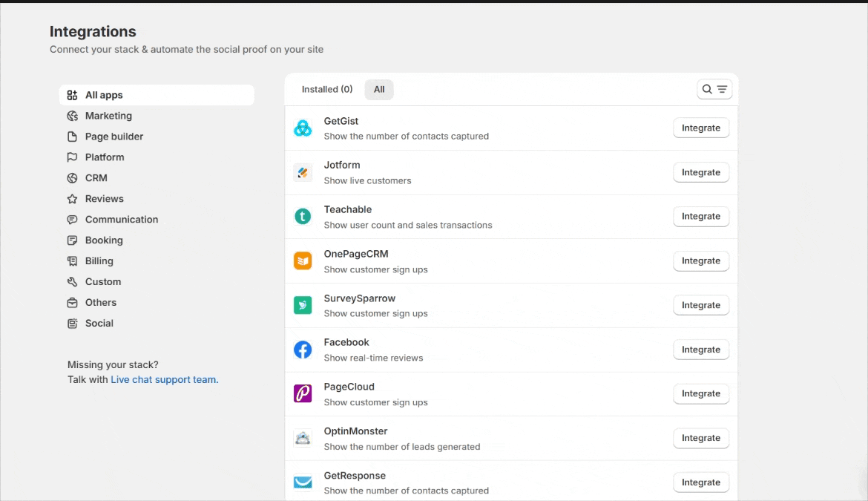Integrate the GetResponse app
The width and height of the screenshot is (868, 501).
(701, 482)
